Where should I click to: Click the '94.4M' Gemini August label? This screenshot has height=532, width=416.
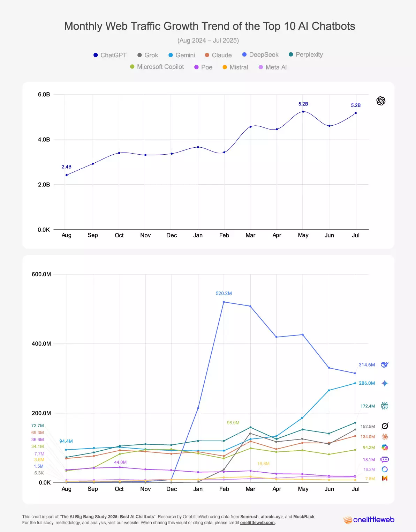coord(66,441)
